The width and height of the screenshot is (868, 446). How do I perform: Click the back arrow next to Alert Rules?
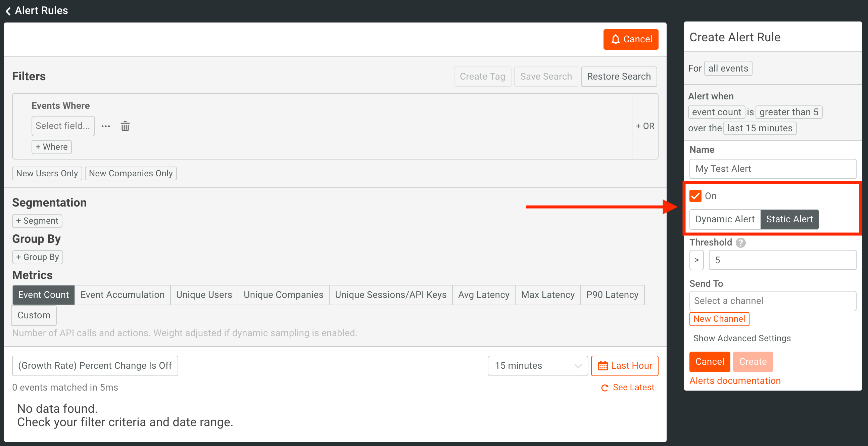click(8, 10)
